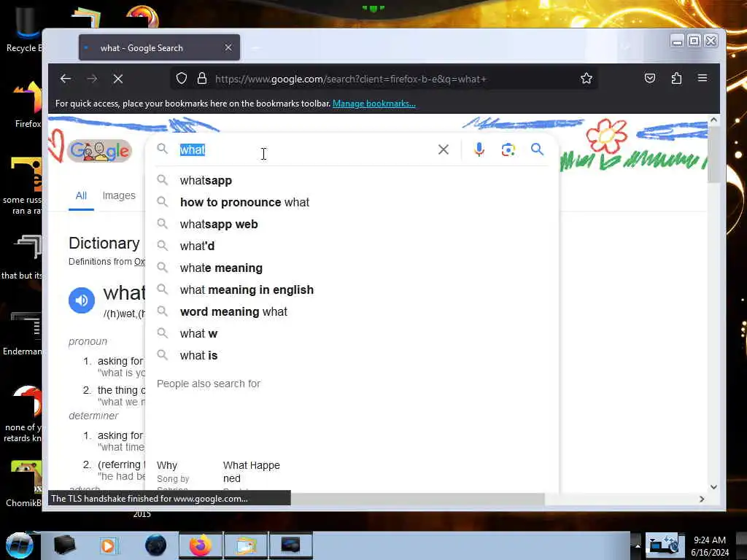
Task: Clear the Google search box text
Action: [444, 149]
